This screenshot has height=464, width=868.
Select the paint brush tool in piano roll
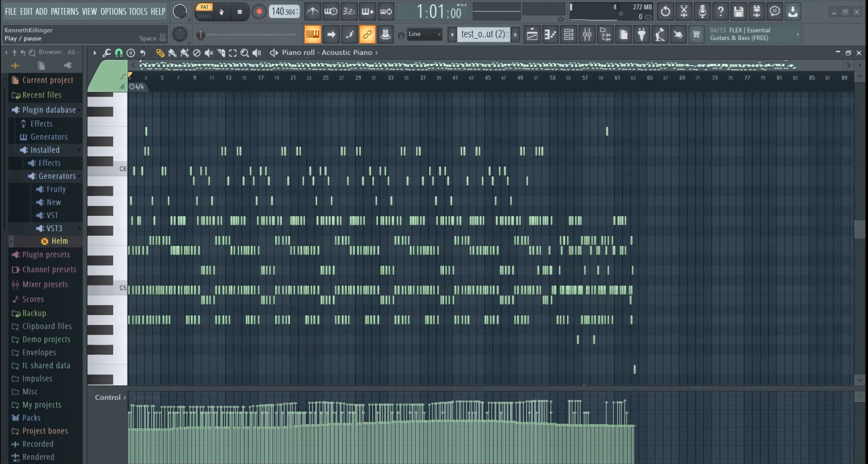pos(172,53)
